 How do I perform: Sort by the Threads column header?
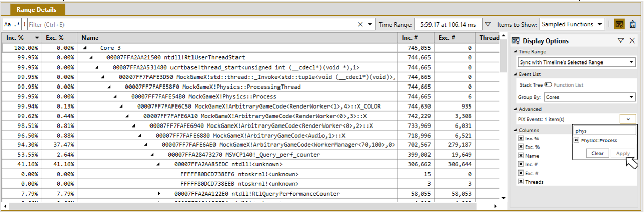coord(488,38)
